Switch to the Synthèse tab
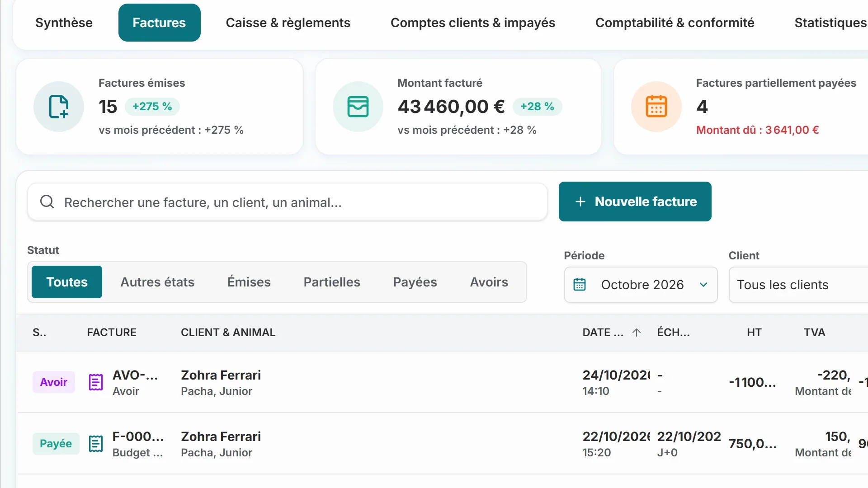This screenshot has width=868, height=488. coord(64,23)
